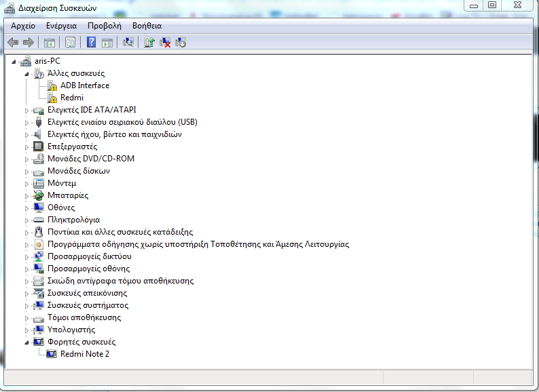Open the Ενέργεια menu
Viewport: 539px width, 392px height.
61,25
